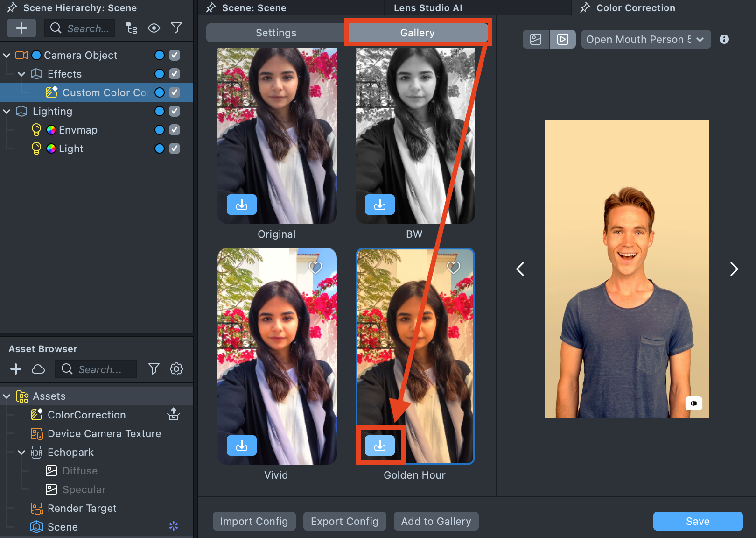
Task: Click the add object plus button in Scene Hierarchy
Action: [21, 28]
